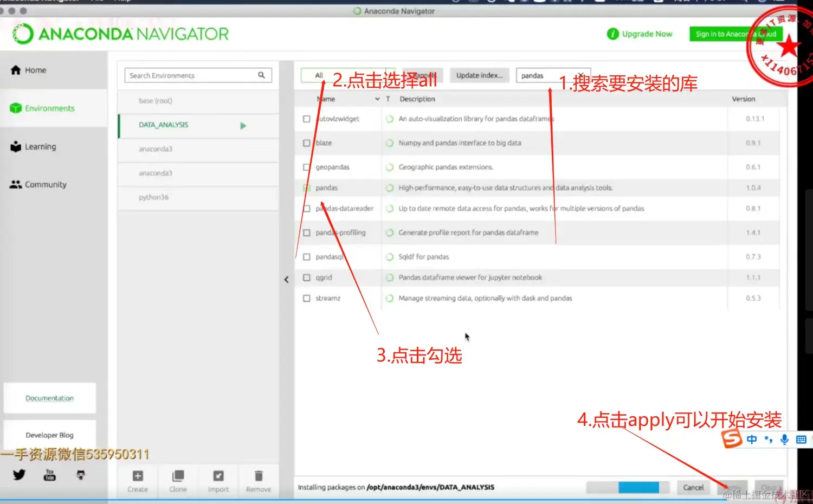This screenshot has width=813, height=504.
Task: Click the DATA_ANALYSIS play arrow
Action: point(243,126)
